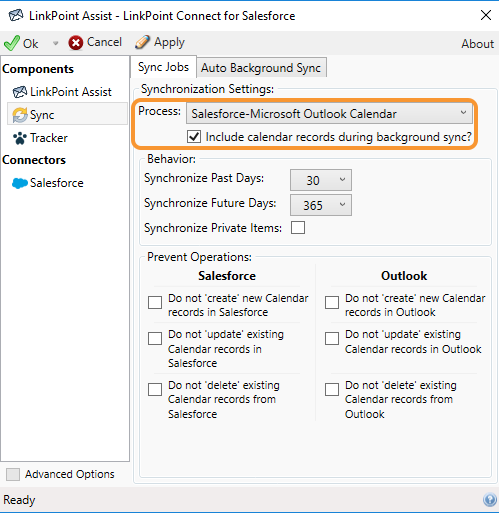Click the red Cancel X icon

[x=76, y=43]
